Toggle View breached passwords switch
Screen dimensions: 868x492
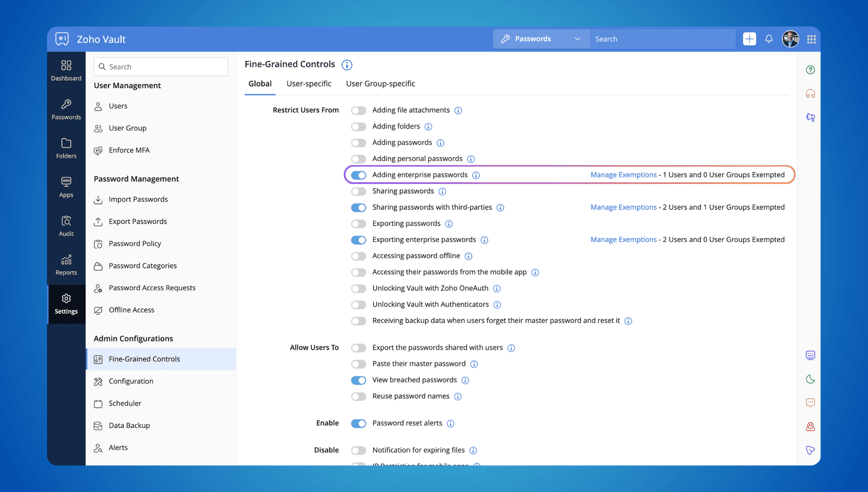coord(359,380)
